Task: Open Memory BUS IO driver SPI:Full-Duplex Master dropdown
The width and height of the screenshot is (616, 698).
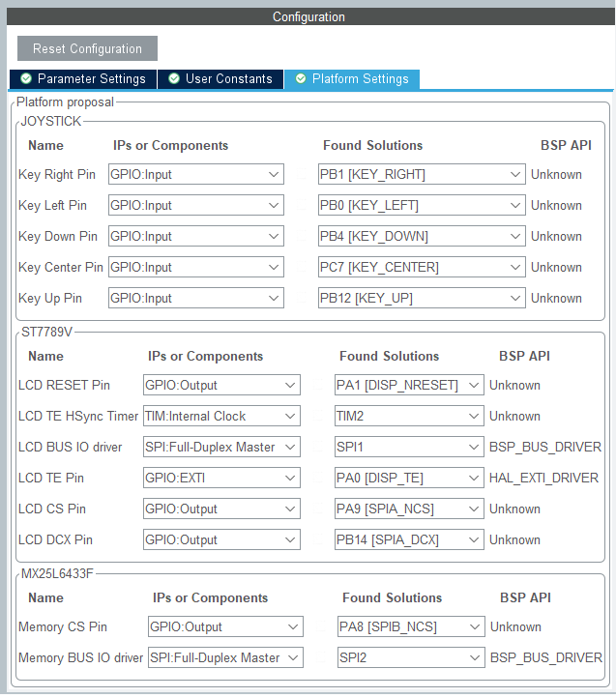Action: click(x=225, y=657)
